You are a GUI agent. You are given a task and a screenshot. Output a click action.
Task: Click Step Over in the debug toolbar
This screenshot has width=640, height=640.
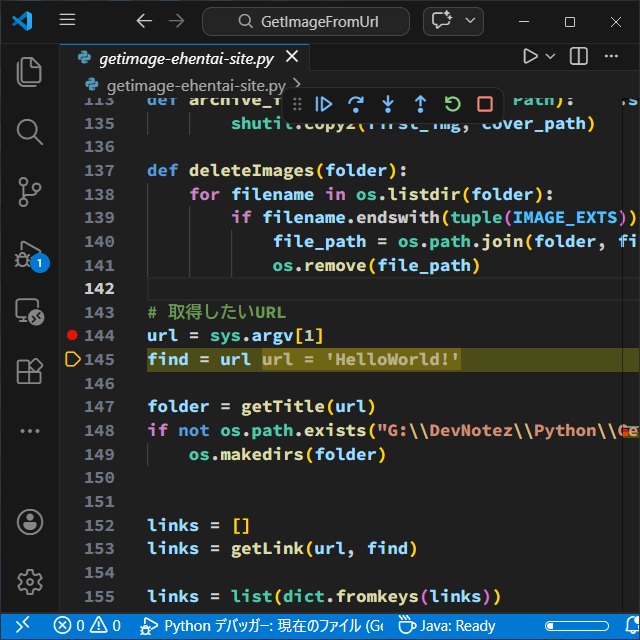click(x=356, y=104)
